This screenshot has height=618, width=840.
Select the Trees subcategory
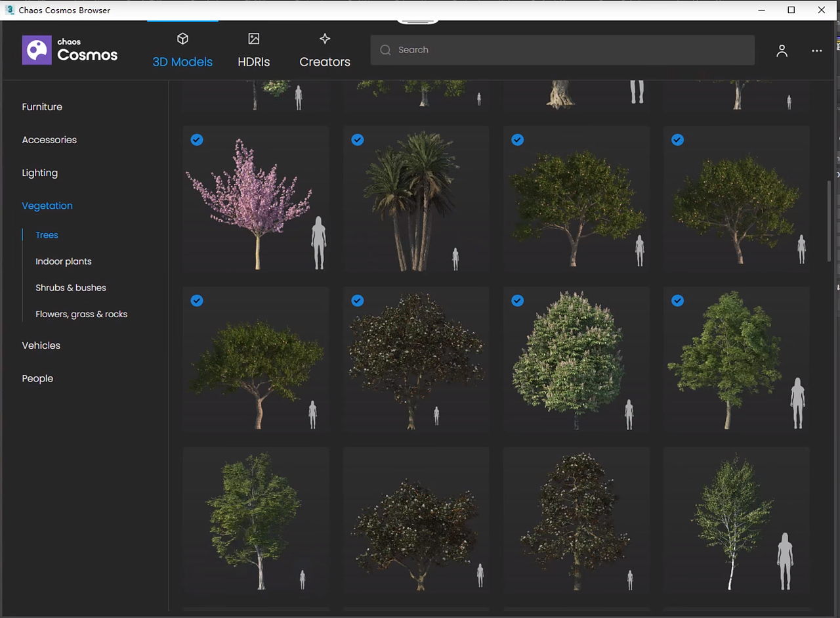[x=46, y=234]
